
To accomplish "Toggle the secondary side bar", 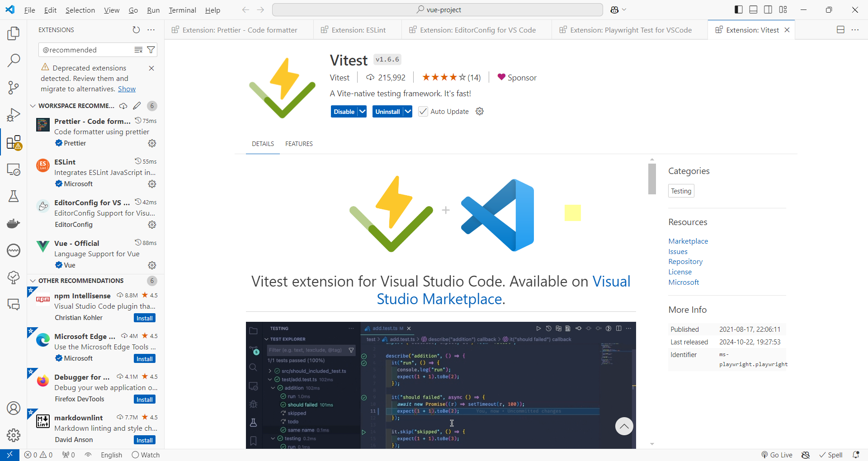I will tap(768, 9).
